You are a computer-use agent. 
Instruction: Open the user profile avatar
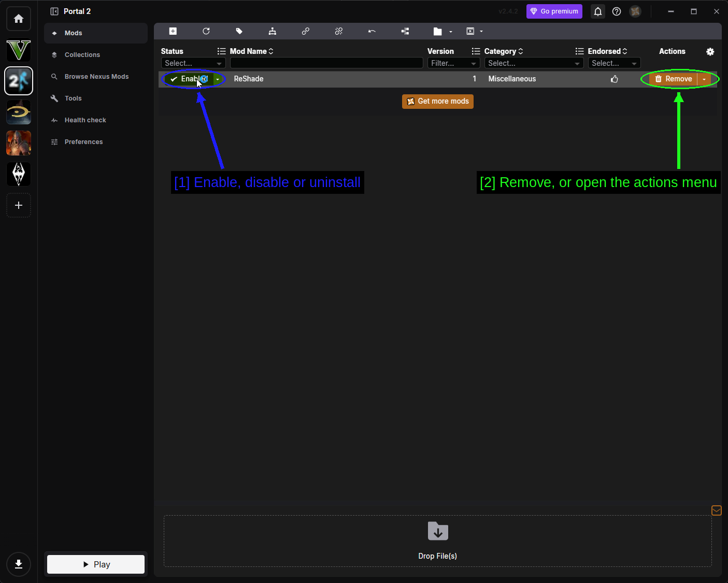[635, 11]
